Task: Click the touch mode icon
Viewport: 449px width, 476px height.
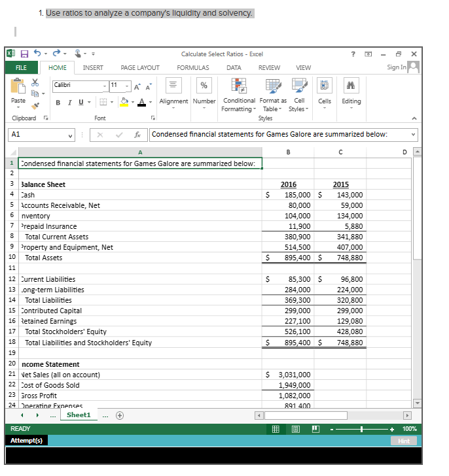Action: click(x=78, y=54)
